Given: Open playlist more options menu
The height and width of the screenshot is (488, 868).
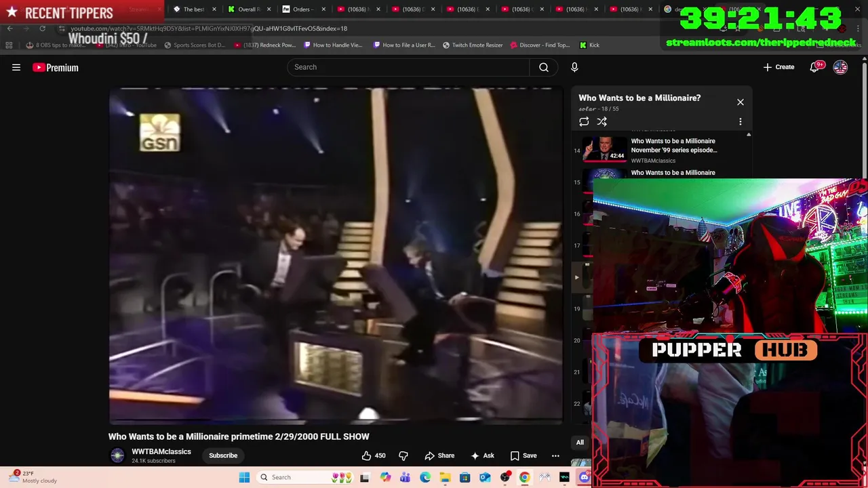Looking at the screenshot, I should click(741, 122).
